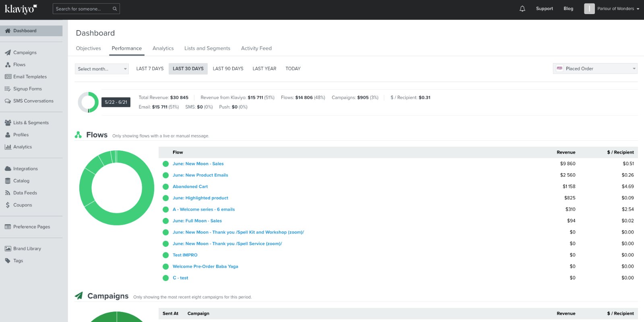644x322 pixels.
Task: Select the LAST 30 DAYS range
Action: 188,69
